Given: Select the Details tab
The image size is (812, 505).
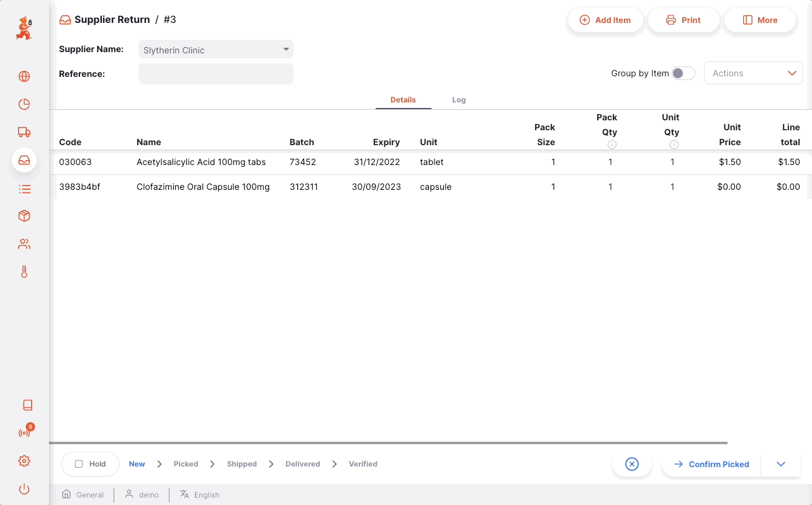Looking at the screenshot, I should coord(403,100).
